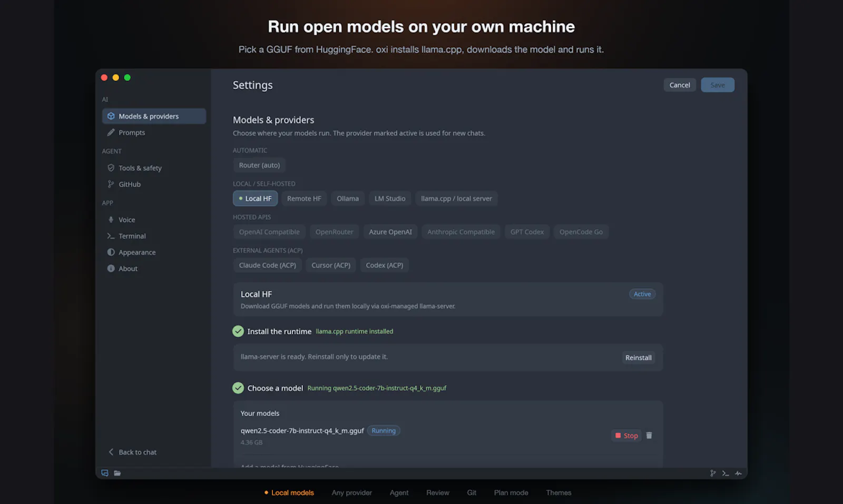Viewport: 843px width, 504px height.
Task: Open Models & providers settings section
Action: 154,116
